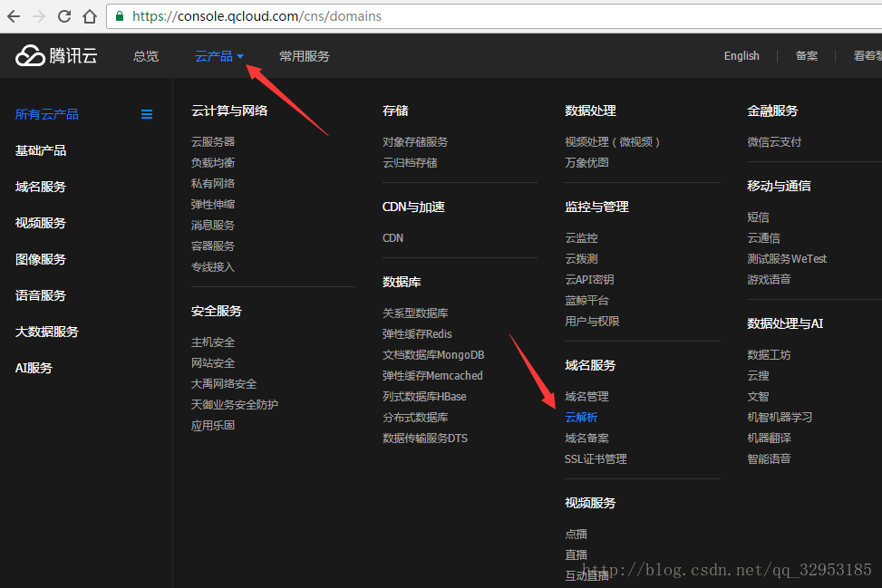Viewport: 882px width, 588px height.
Task: Open 弹性缓存Redis link
Action: 417,333
